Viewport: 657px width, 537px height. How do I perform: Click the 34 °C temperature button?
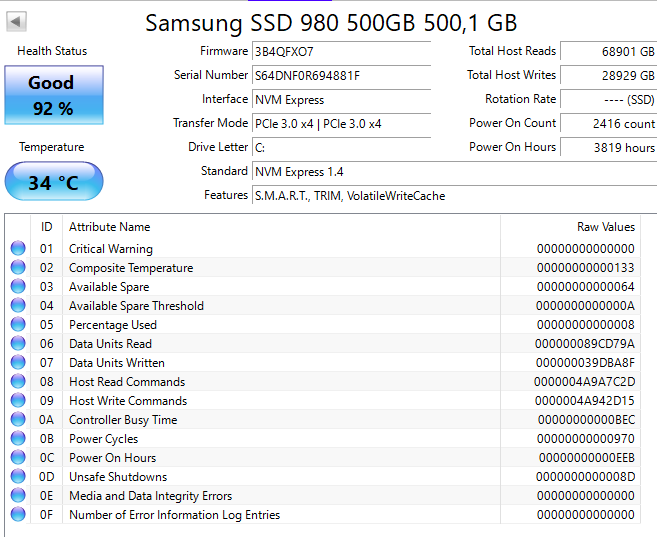[54, 181]
